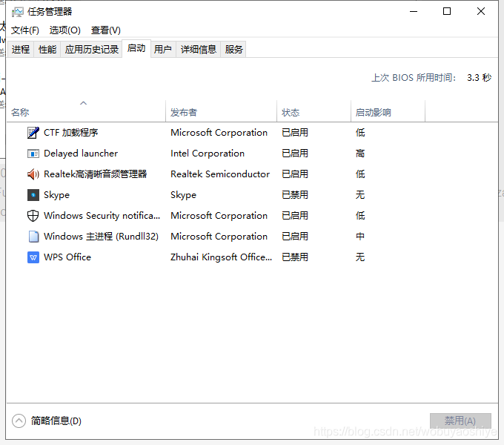Click the 简略信息(D) link text
The height and width of the screenshot is (445, 504).
pos(56,421)
